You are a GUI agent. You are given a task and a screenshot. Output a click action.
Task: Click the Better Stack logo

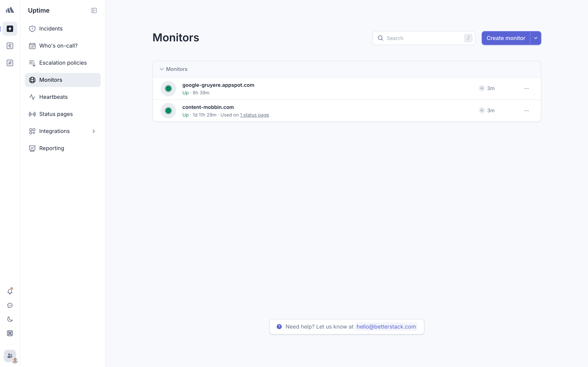(10, 10)
